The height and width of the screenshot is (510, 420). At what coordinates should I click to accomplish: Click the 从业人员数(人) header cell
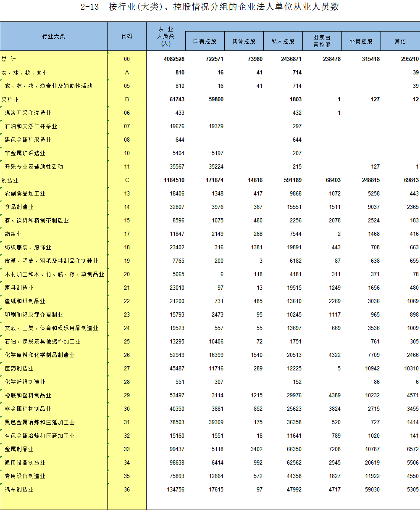[166, 36]
